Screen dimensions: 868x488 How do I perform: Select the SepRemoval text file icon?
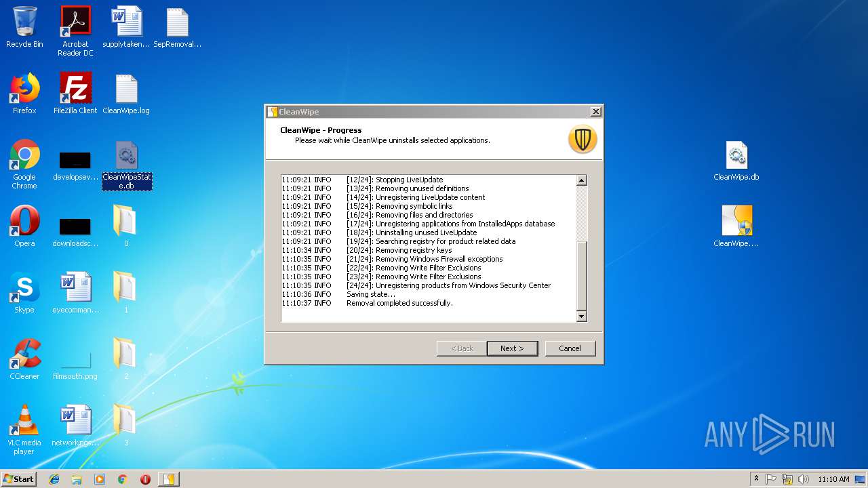(x=177, y=27)
